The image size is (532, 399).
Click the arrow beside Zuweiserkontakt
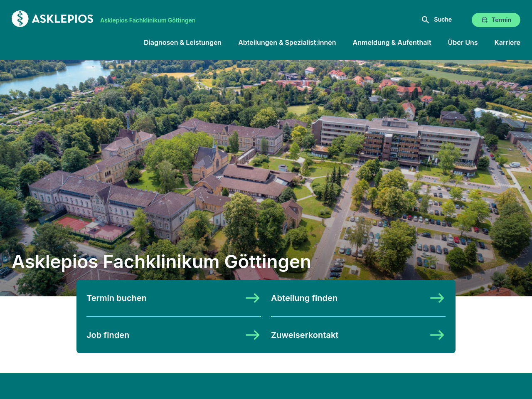click(437, 335)
